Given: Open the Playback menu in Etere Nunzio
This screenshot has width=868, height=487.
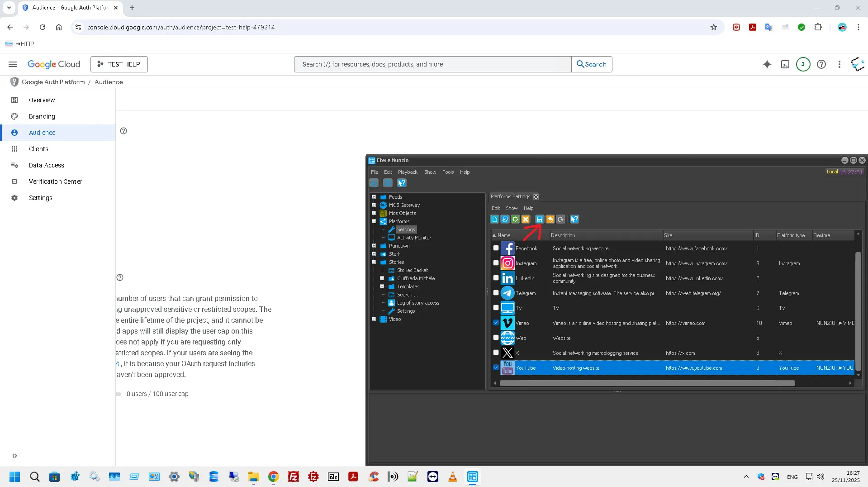Looking at the screenshot, I should point(407,172).
